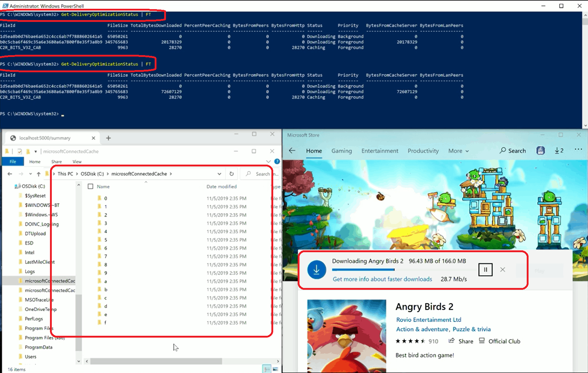Open the Rovio Entertainment Ltd publisher page

[x=429, y=319]
